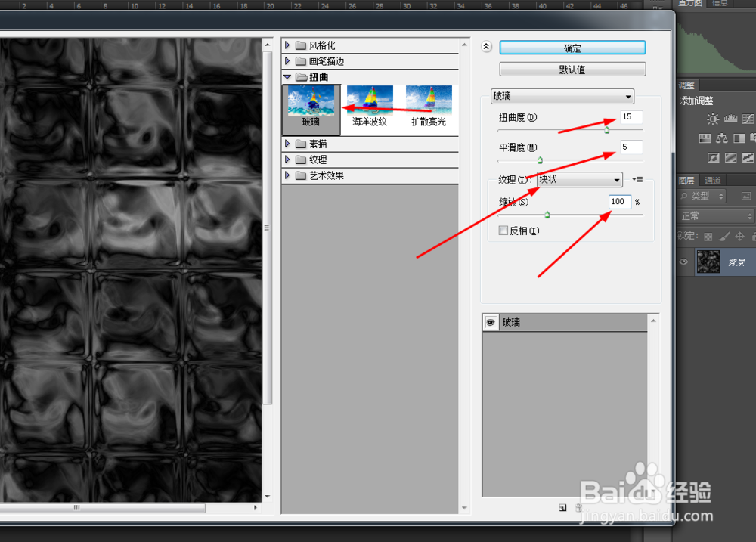Hide the 玻璃 filter effect visibility eye
Screen dimensions: 756x542
[490, 322]
